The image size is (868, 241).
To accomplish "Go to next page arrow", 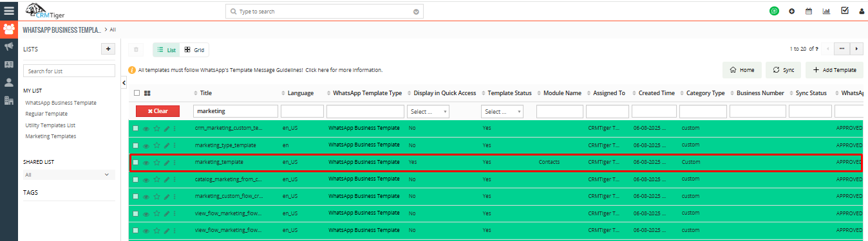I will coord(856,49).
